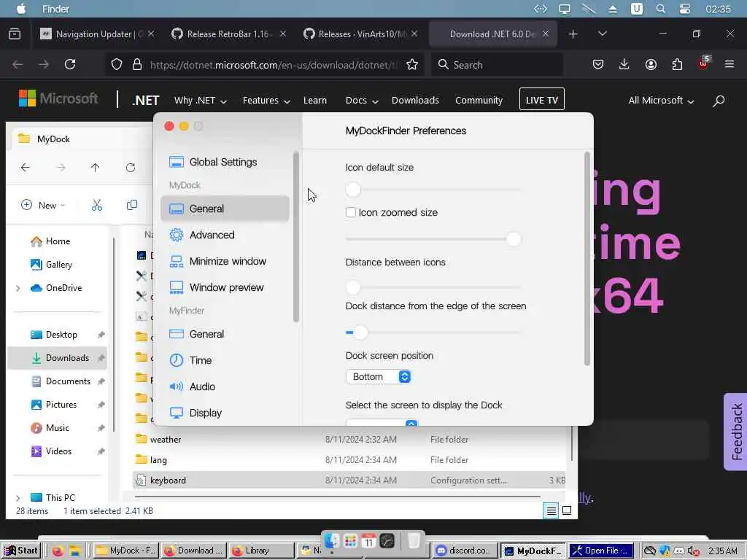
Task: Open the Audio settings section
Action: pos(193,386)
